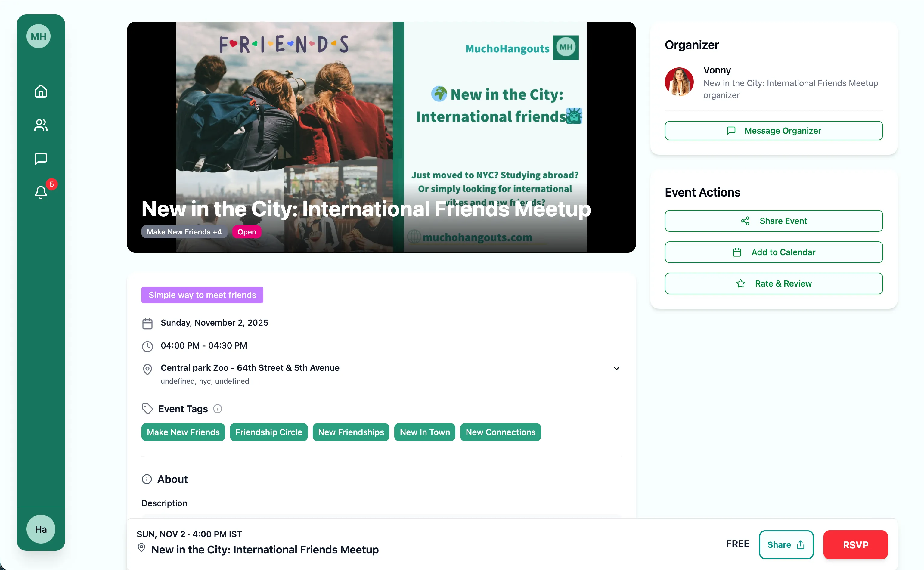Image resolution: width=924 pixels, height=570 pixels.
Task: Open the Messages chat icon in sidebar
Action: pos(41,158)
